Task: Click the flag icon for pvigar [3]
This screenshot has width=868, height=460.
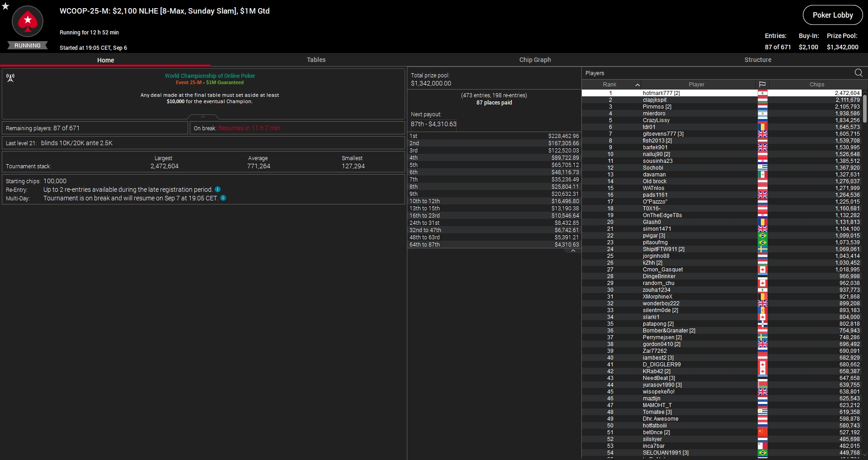Action: (763, 236)
